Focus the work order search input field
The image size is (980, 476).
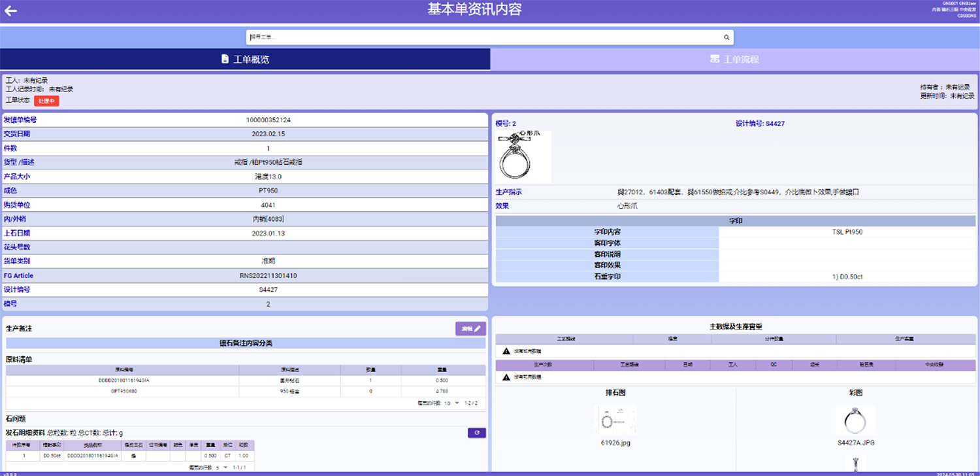(483, 37)
